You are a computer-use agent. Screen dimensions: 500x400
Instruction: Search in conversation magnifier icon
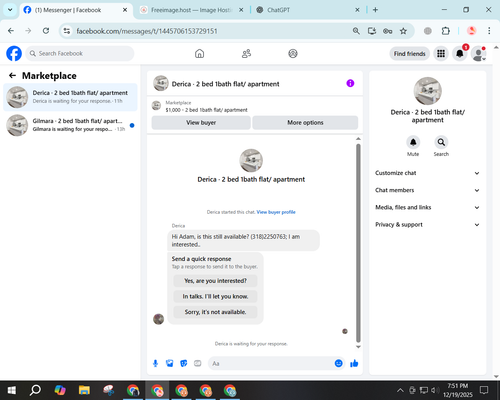[441, 142]
